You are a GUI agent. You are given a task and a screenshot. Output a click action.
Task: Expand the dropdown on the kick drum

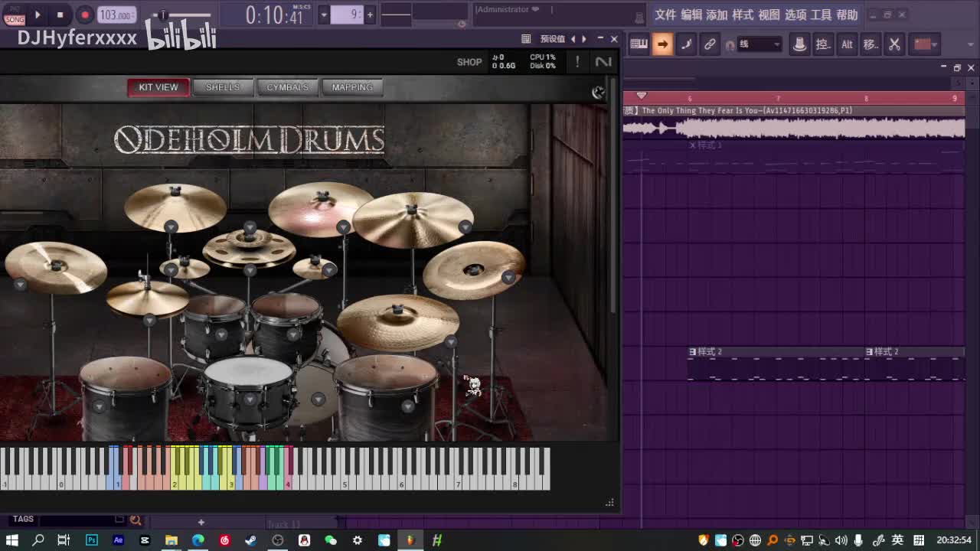tap(318, 399)
